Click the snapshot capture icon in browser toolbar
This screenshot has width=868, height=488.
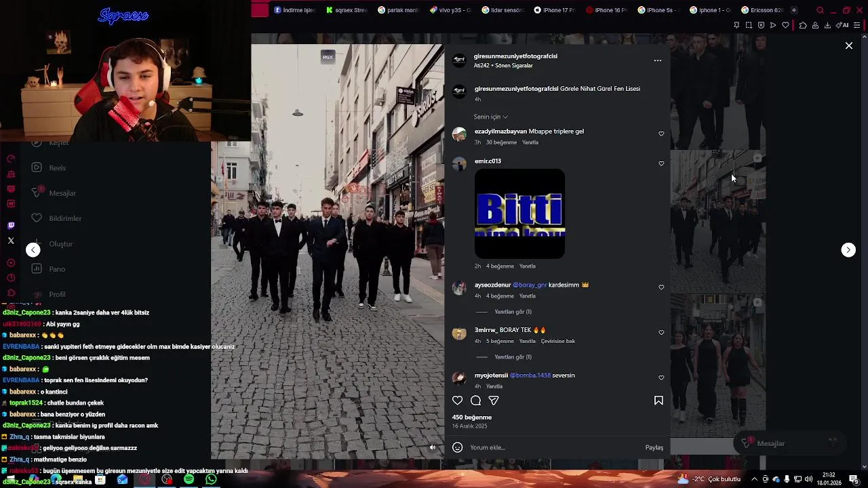[x=749, y=25]
